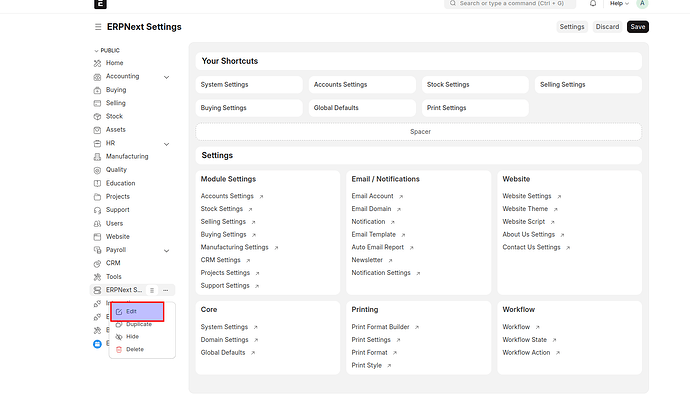Viewport: 690px width, 401px height.
Task: Open the user avatar A
Action: (642, 4)
